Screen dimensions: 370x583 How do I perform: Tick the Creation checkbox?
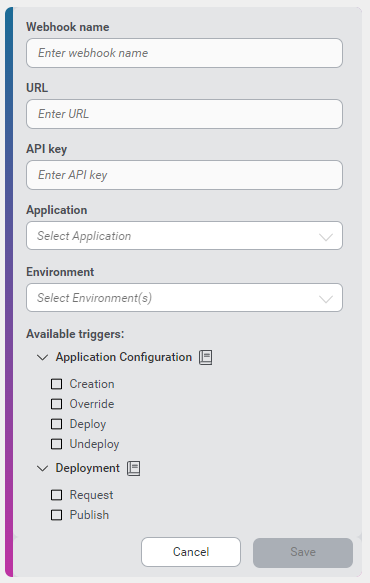(57, 384)
